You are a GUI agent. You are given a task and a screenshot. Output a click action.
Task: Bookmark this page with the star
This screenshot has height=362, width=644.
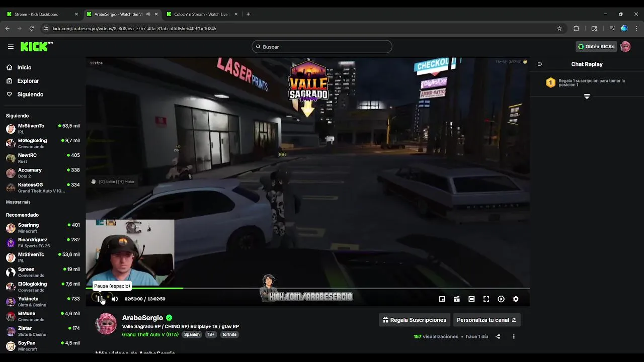tap(559, 29)
